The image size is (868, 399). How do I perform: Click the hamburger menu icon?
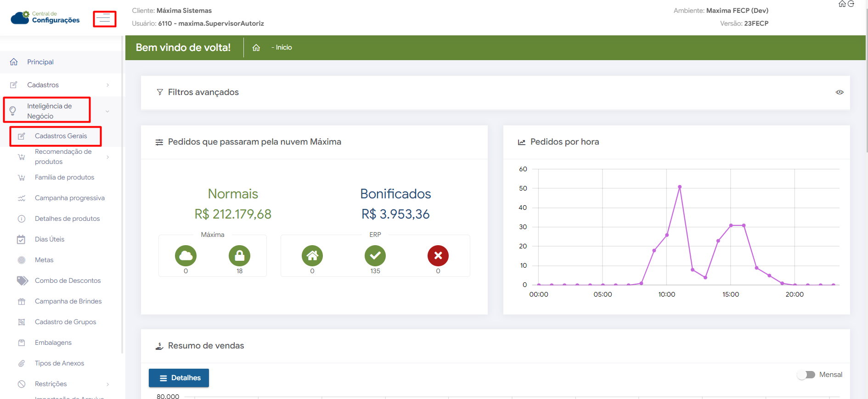tap(104, 19)
